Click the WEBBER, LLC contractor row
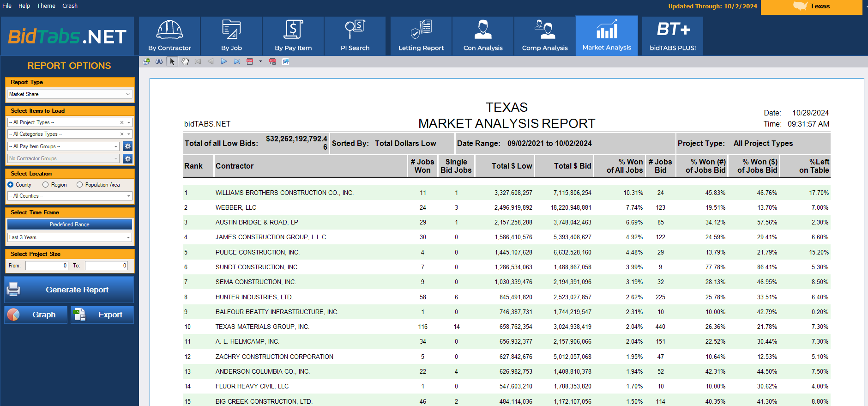Screen dimensions: 868x406 tap(506, 207)
